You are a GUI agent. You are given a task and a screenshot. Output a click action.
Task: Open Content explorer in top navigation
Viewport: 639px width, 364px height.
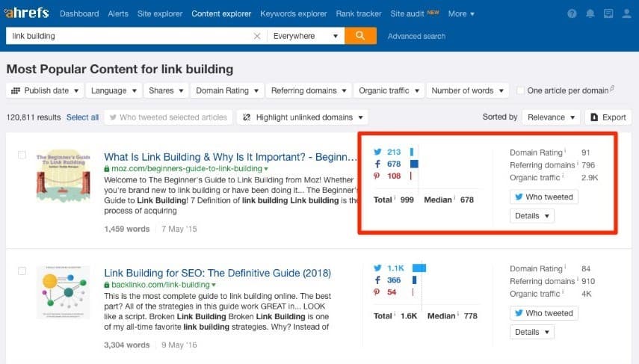click(x=221, y=14)
